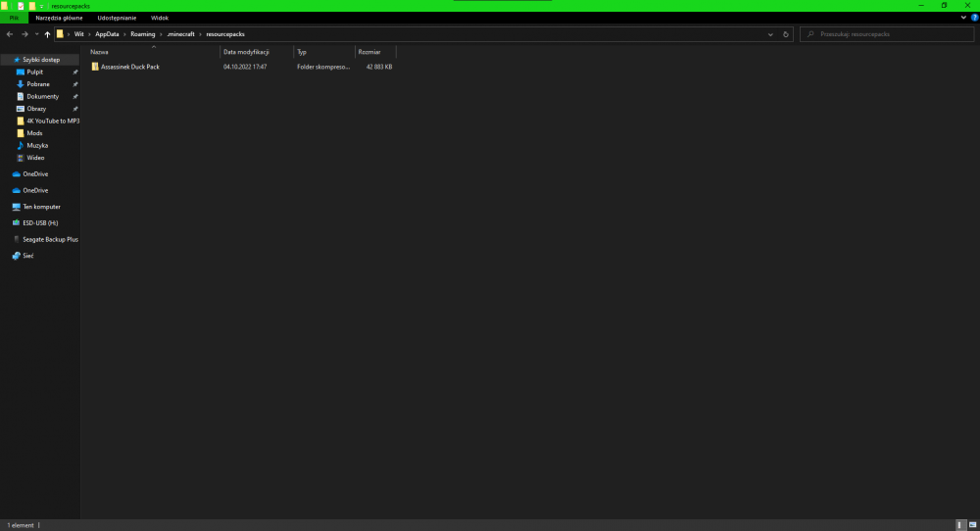Unpin Pulpit using its pin icon

point(75,72)
